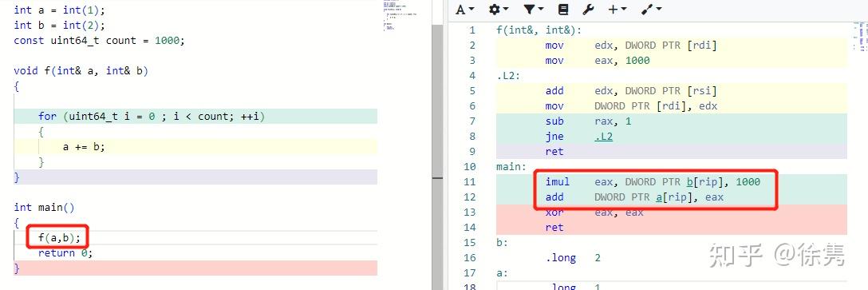The image size is (868, 290).
Task: Click assembly gutter line number 5
Action: tap(471, 91)
